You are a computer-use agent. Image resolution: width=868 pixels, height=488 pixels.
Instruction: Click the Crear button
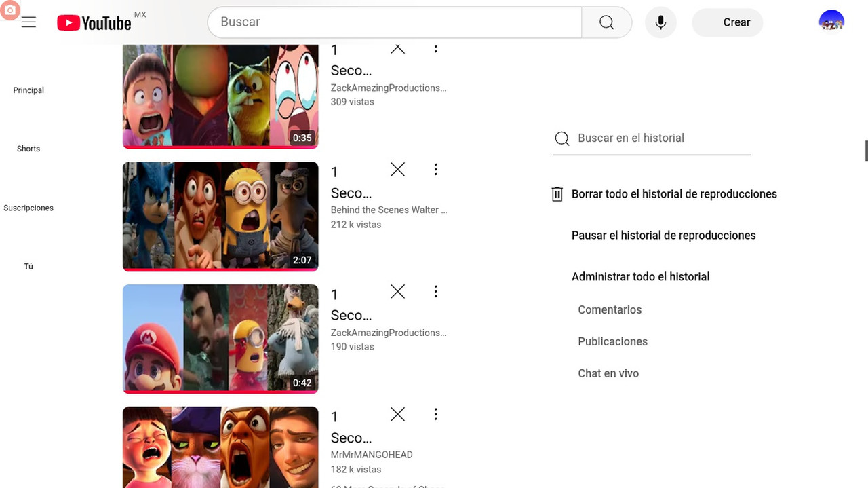click(728, 22)
